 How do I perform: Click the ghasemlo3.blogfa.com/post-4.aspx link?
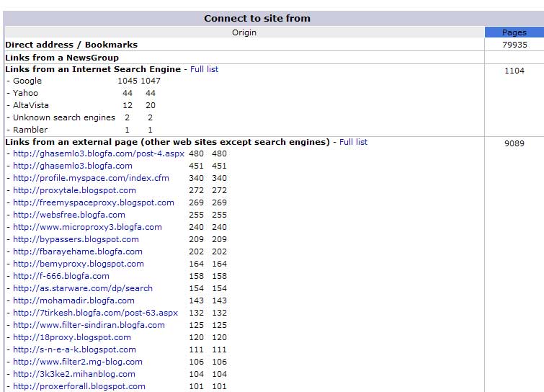coord(99,154)
